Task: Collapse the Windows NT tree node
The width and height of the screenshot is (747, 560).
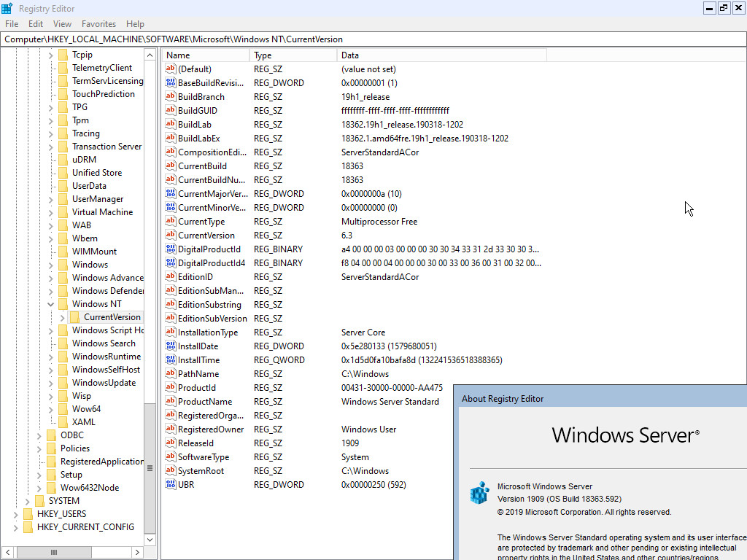Action: click(x=50, y=304)
